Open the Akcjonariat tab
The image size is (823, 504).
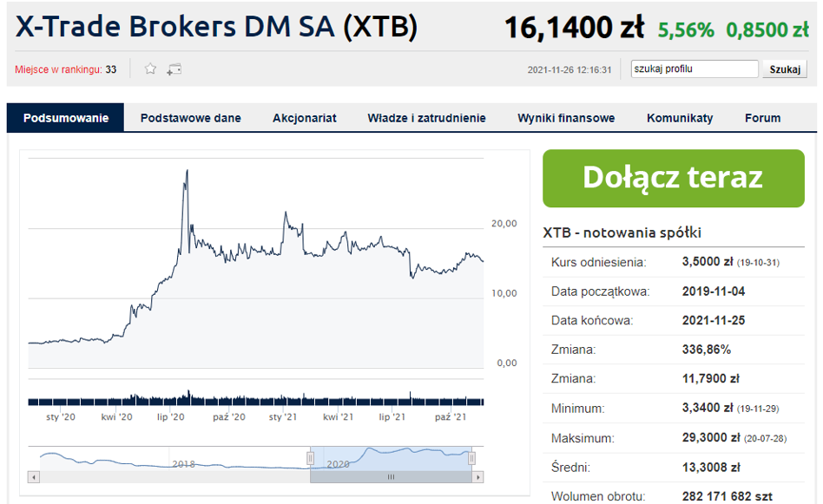pos(304,118)
